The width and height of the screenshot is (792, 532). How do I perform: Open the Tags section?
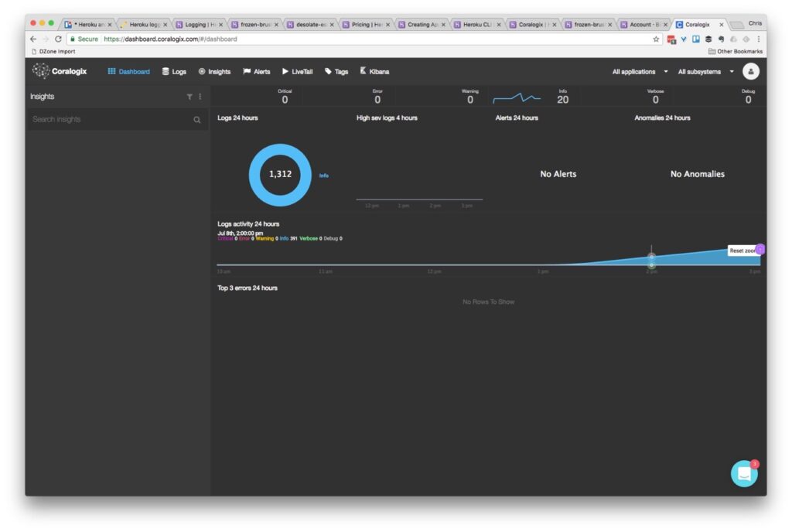point(336,72)
